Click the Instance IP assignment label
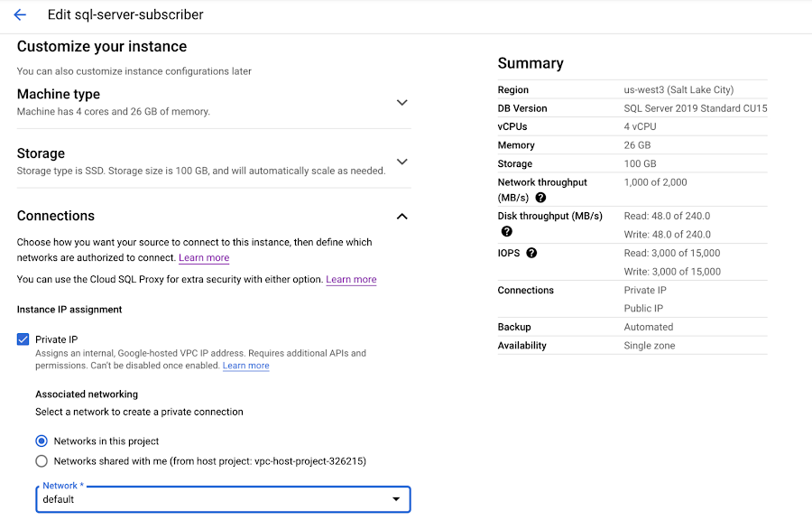Image resolution: width=812 pixels, height=520 pixels. (x=70, y=309)
